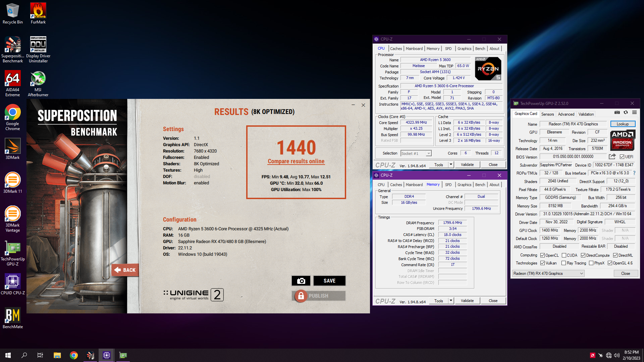Click the GPU-Z taskbar button
Image resolution: width=644 pixels, height=362 pixels.
pos(123,355)
